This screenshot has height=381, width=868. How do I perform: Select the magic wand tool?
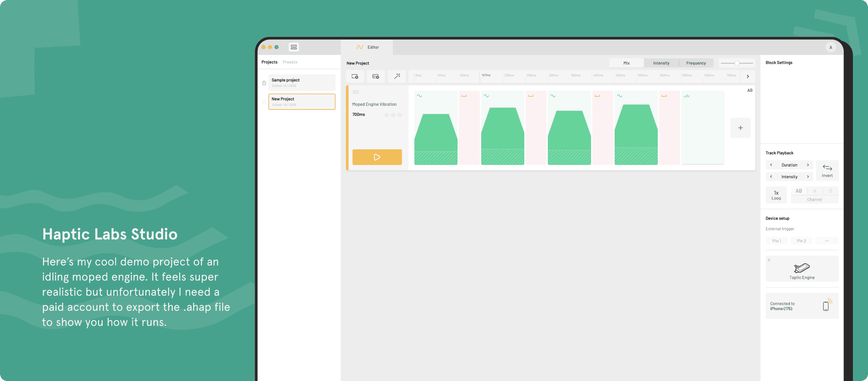[x=397, y=76]
